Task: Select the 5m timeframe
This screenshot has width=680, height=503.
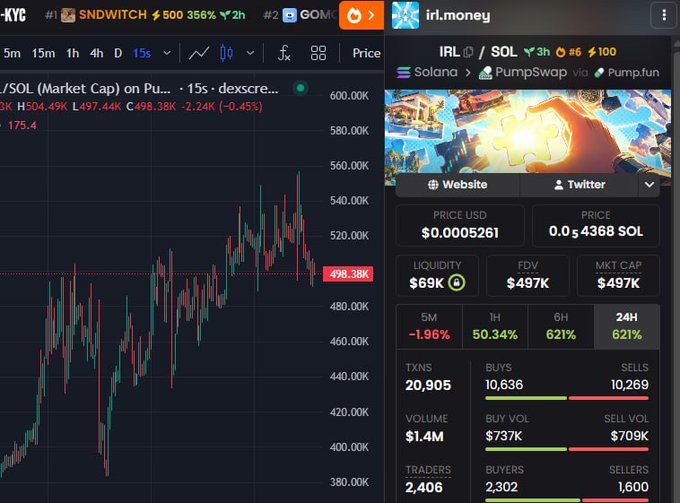Action: click(12, 53)
